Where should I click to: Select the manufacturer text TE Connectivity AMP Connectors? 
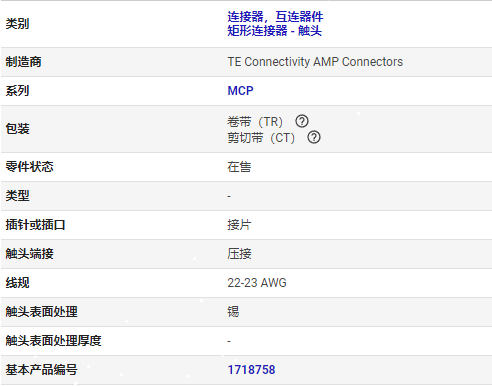(315, 62)
